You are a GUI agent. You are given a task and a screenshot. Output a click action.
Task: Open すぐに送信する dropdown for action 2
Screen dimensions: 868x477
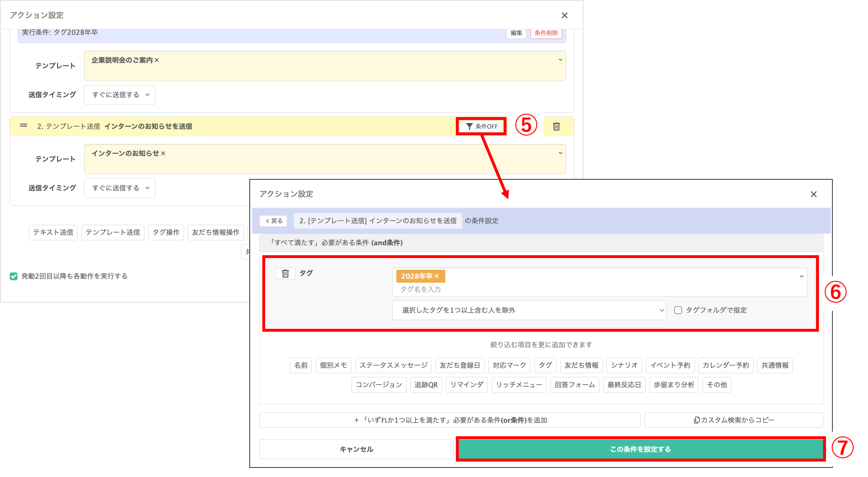click(120, 188)
